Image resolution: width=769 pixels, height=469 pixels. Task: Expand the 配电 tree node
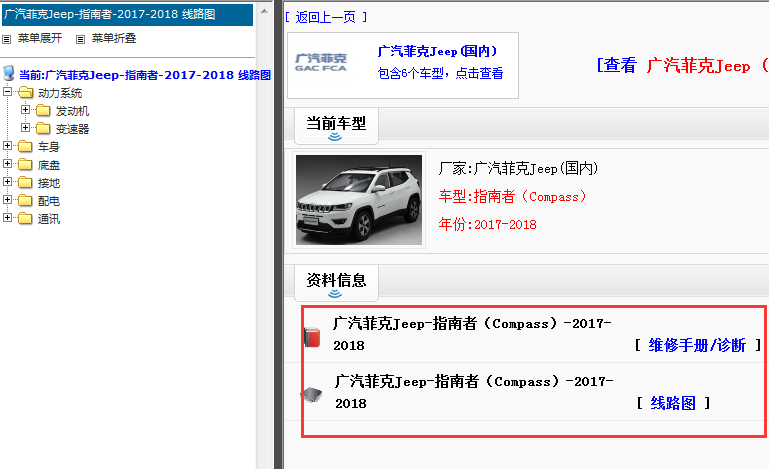coord(7,200)
